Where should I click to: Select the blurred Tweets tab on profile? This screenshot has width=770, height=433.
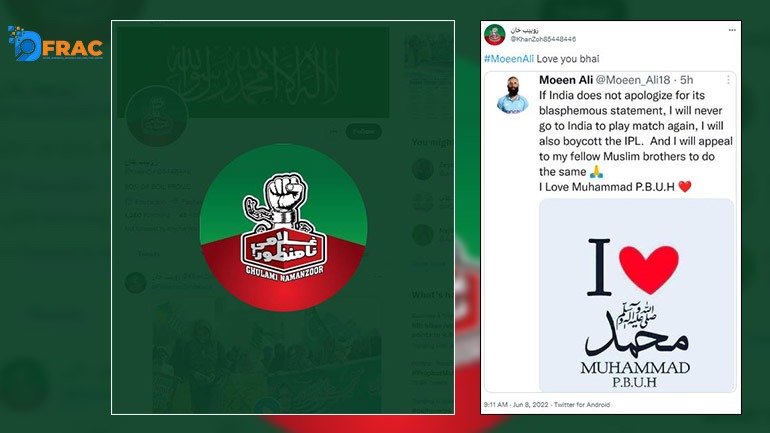tap(149, 254)
